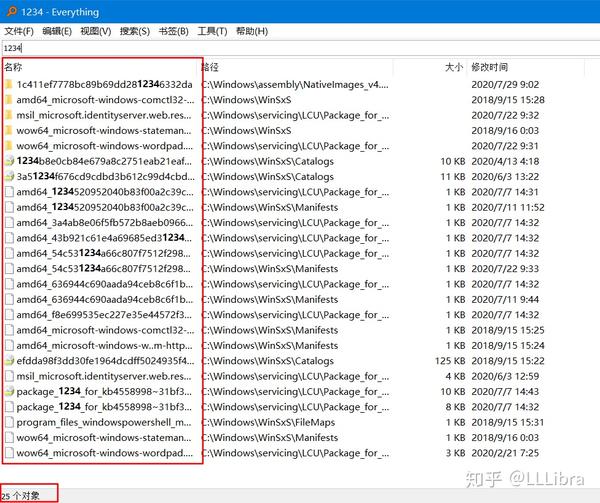
Task: Select file icon of amd64_microsoft-windows-w..m-http
Action: coord(9,345)
